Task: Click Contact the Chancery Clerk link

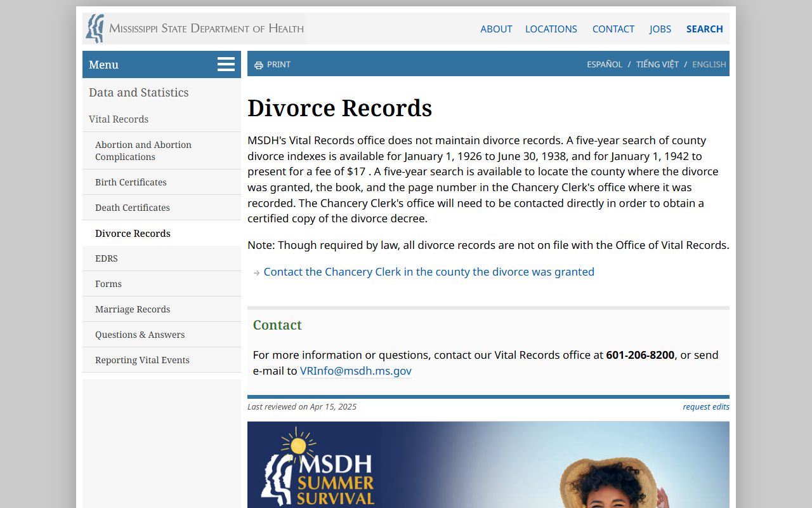Action: tap(429, 272)
